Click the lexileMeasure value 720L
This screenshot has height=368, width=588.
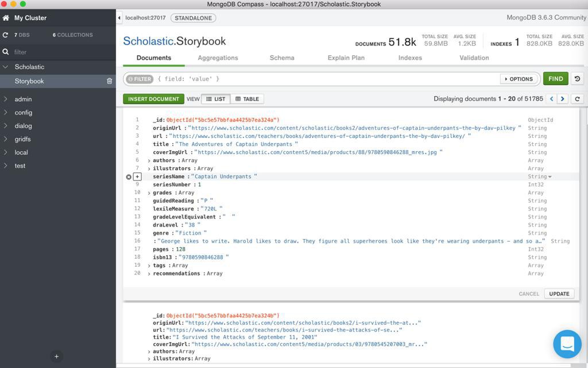(x=211, y=209)
